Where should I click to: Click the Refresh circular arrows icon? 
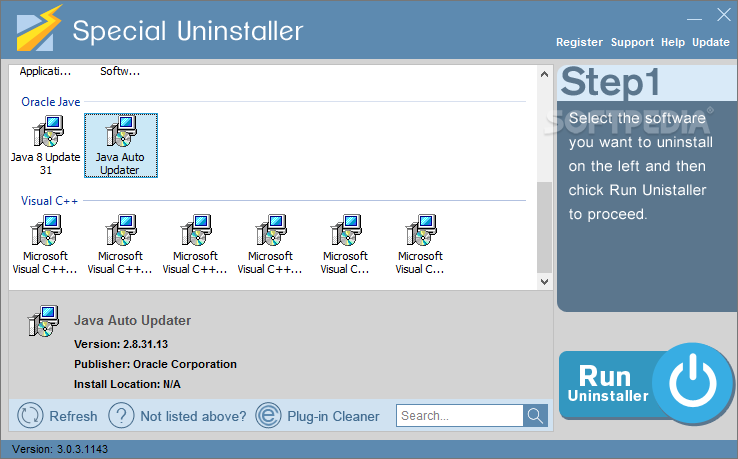[30, 416]
